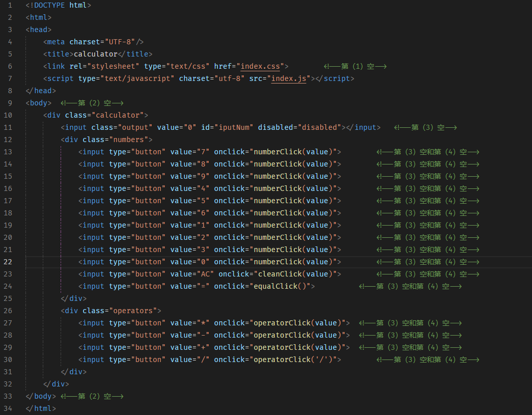Image resolution: width=532 pixels, height=415 pixels.
Task: Click value="3" on line 21
Action: pos(190,250)
